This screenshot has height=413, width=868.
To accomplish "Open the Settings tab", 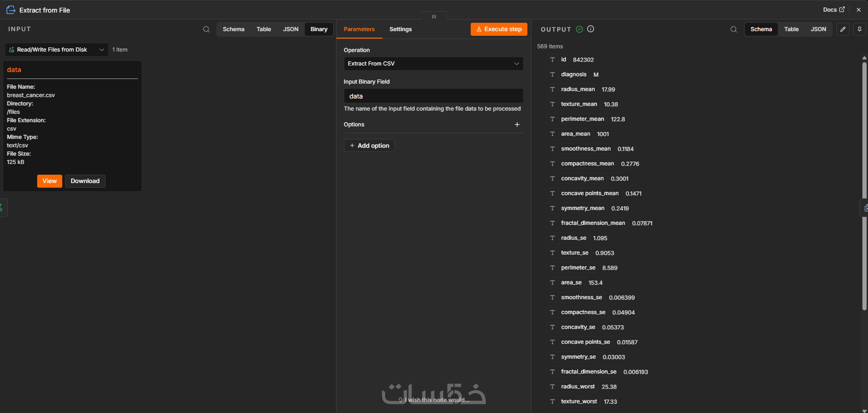I will click(401, 29).
